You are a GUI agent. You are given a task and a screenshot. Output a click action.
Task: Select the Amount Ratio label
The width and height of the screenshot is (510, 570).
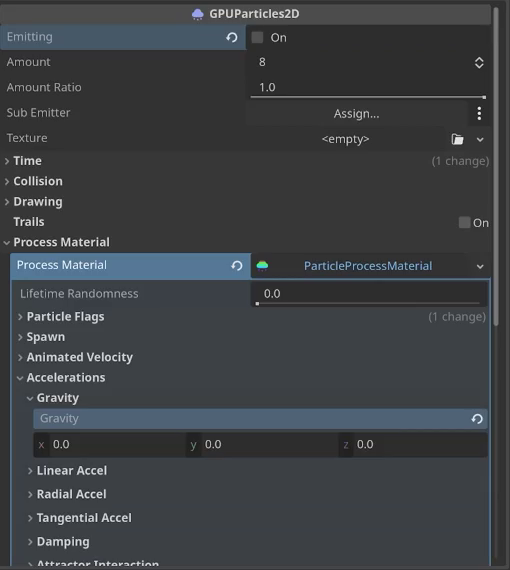coord(44,88)
